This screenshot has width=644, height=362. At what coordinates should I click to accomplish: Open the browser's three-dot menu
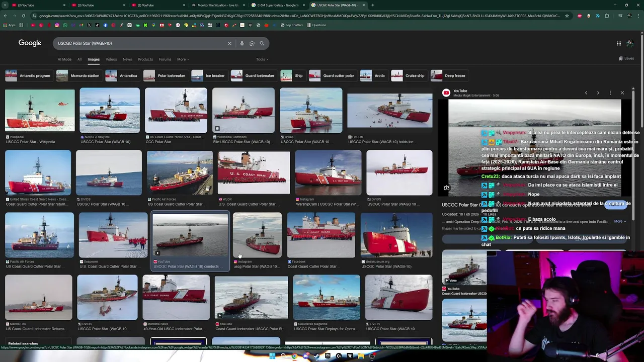639,16
